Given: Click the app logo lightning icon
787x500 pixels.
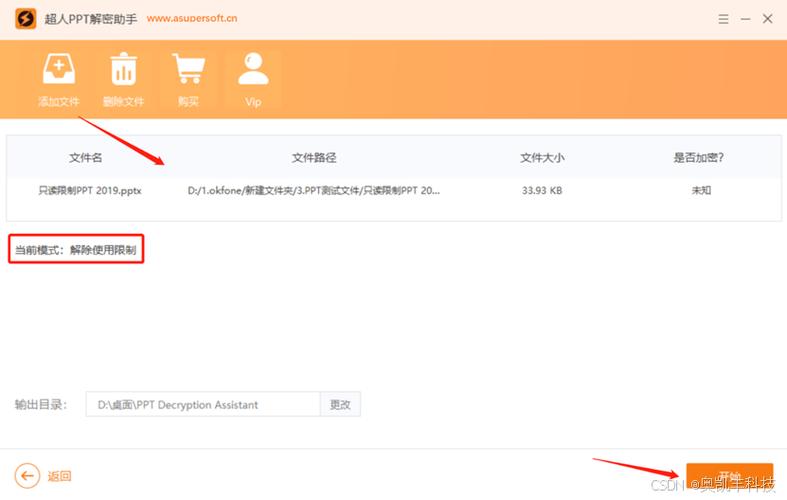Looking at the screenshot, I should (26, 19).
